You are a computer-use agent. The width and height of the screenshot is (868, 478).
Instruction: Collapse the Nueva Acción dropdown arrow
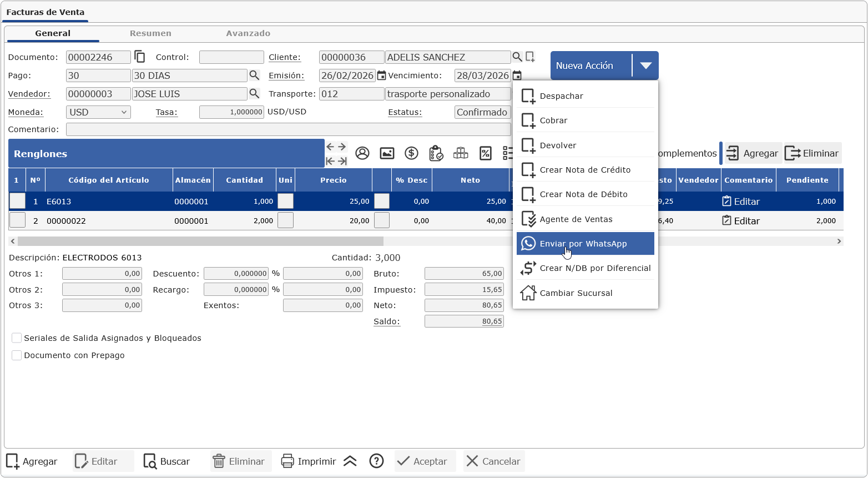[x=645, y=66]
